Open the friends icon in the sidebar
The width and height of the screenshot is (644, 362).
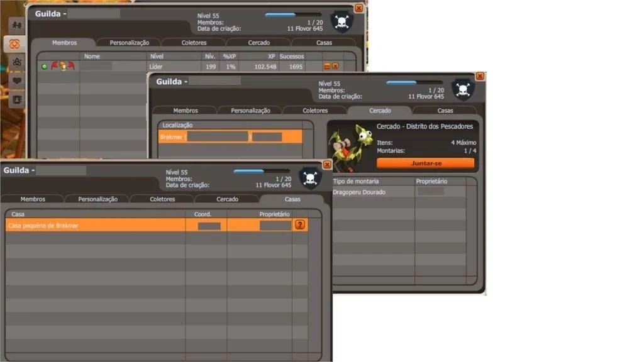(x=16, y=25)
